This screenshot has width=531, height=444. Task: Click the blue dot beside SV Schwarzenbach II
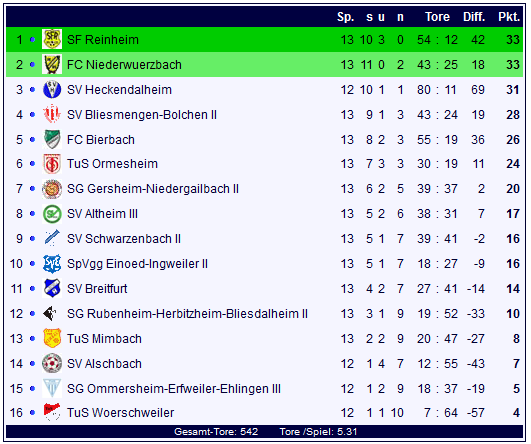(x=33, y=239)
